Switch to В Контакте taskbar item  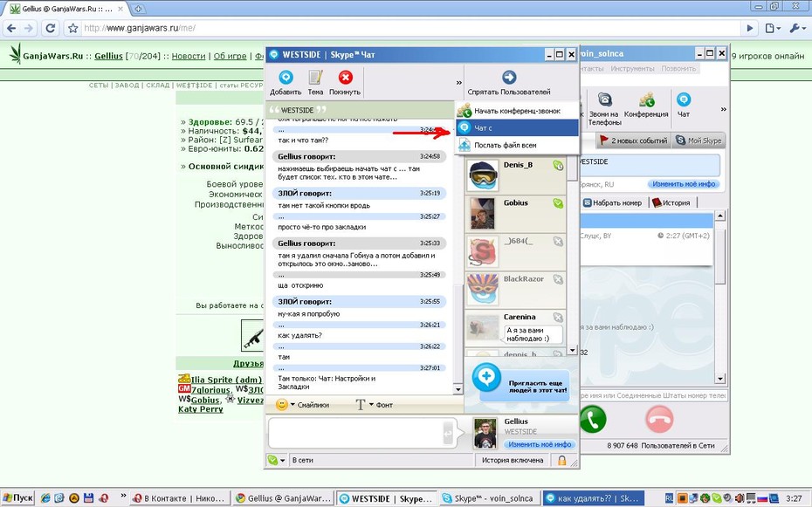[179, 498]
